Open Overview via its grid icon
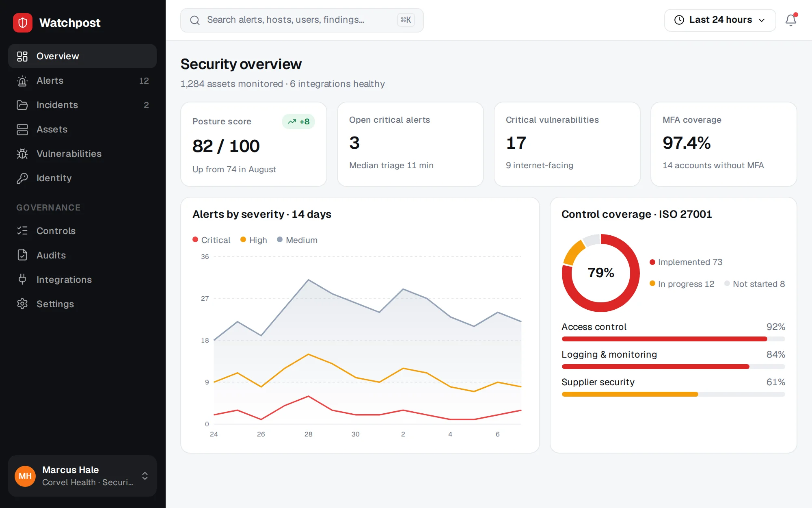 pyautogui.click(x=22, y=56)
